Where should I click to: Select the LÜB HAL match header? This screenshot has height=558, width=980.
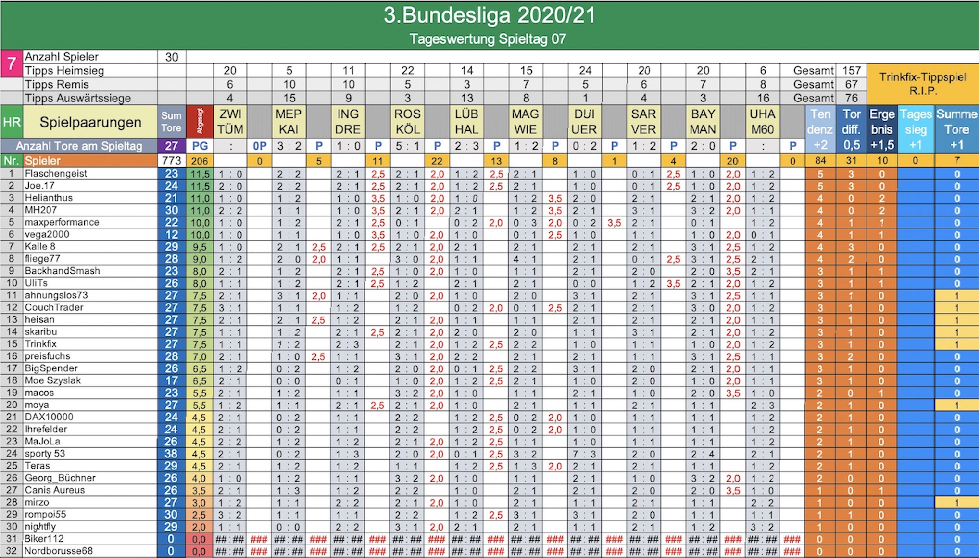point(466,122)
